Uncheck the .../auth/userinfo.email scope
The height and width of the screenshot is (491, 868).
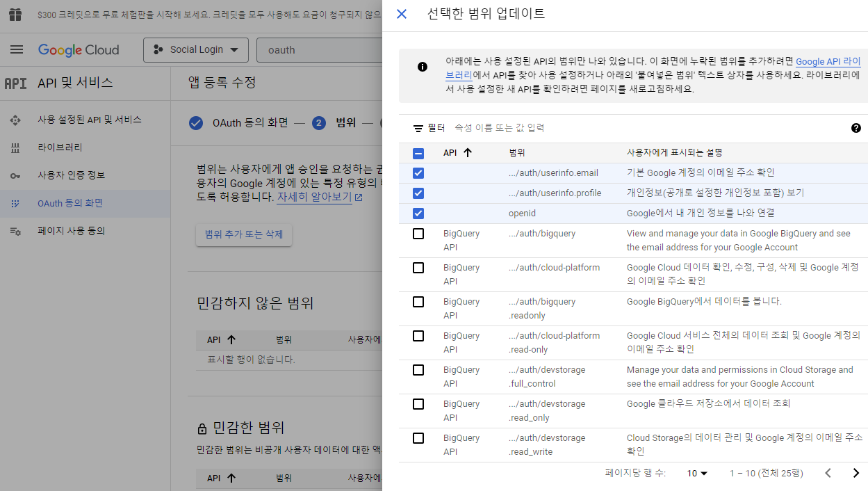click(418, 173)
